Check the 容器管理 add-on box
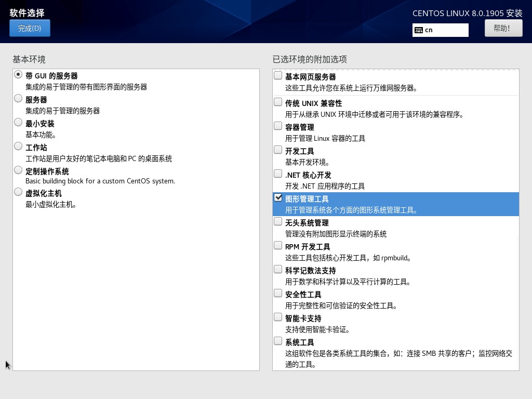This screenshot has width=532, height=399. point(278,126)
